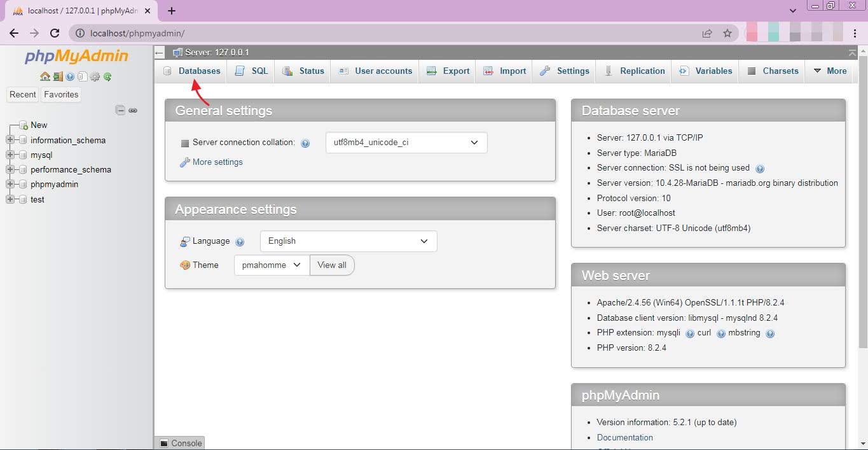
Task: Click the performance_schema database cylinder icon
Action: click(x=24, y=170)
